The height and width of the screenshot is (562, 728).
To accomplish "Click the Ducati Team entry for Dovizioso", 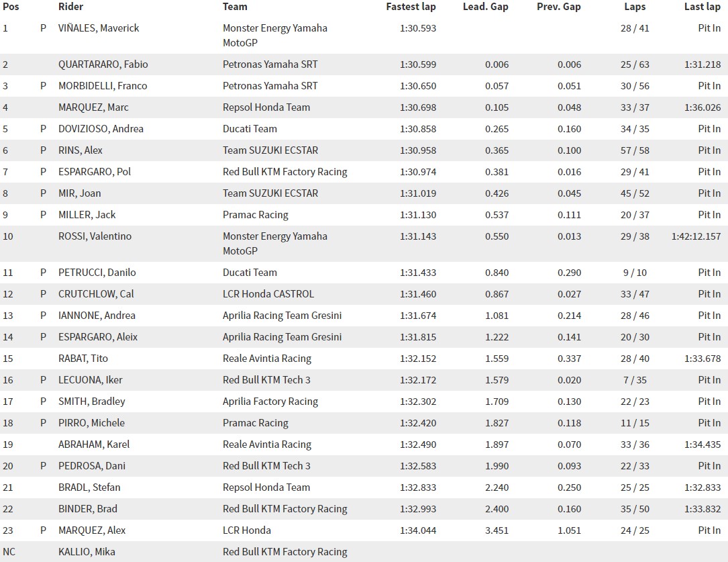I will tap(250, 129).
